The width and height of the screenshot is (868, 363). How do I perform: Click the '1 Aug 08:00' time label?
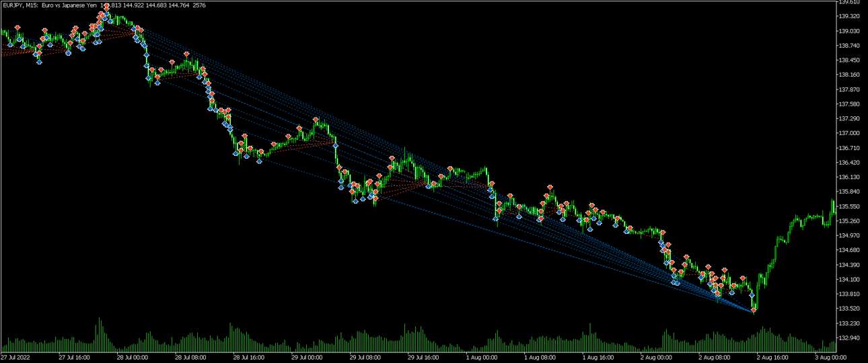[x=540, y=358]
